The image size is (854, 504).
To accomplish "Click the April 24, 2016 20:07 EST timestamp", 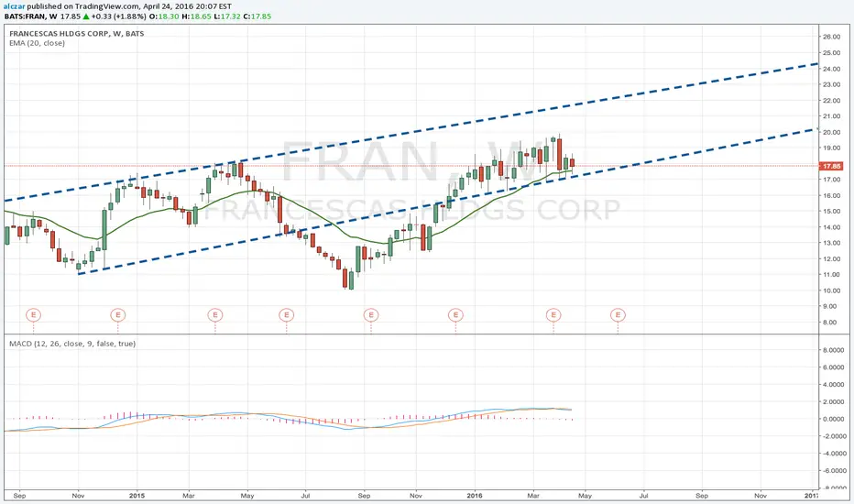I will [186, 6].
